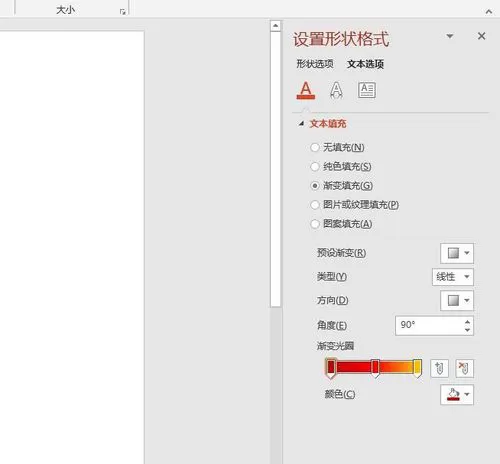500x464 pixels.
Task: Click the 大小 group dialog launcher
Action: pyautogui.click(x=122, y=12)
